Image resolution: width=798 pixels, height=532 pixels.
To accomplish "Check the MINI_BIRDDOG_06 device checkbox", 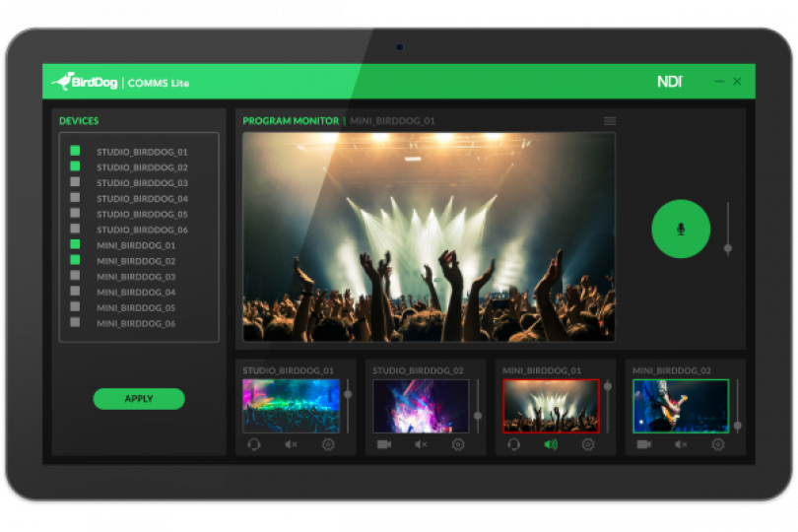I will (x=75, y=323).
